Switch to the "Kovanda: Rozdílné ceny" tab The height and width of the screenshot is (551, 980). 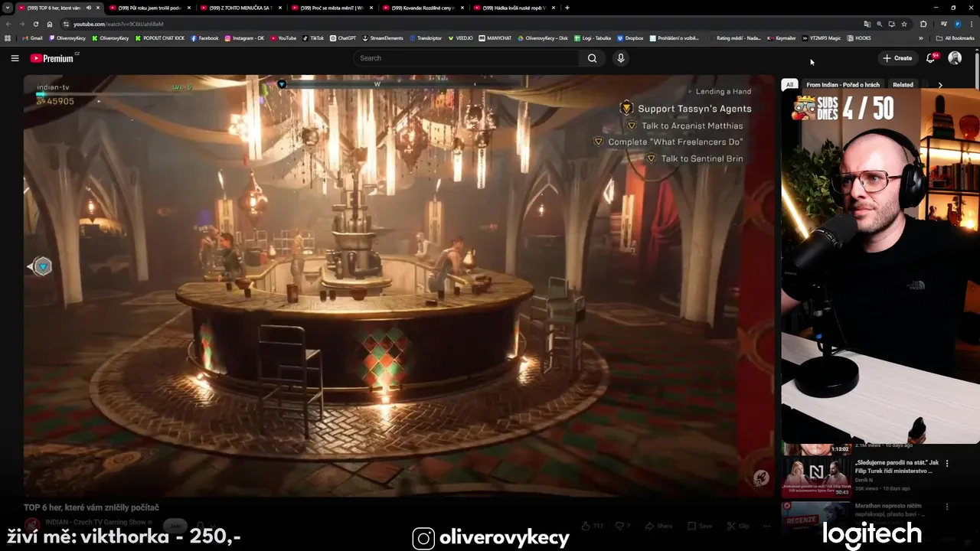pyautogui.click(x=423, y=8)
